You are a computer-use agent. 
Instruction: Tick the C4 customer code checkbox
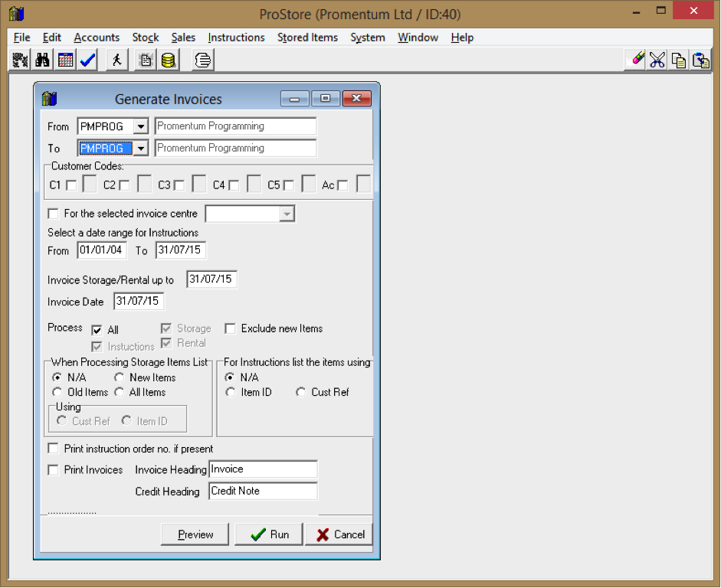234,185
